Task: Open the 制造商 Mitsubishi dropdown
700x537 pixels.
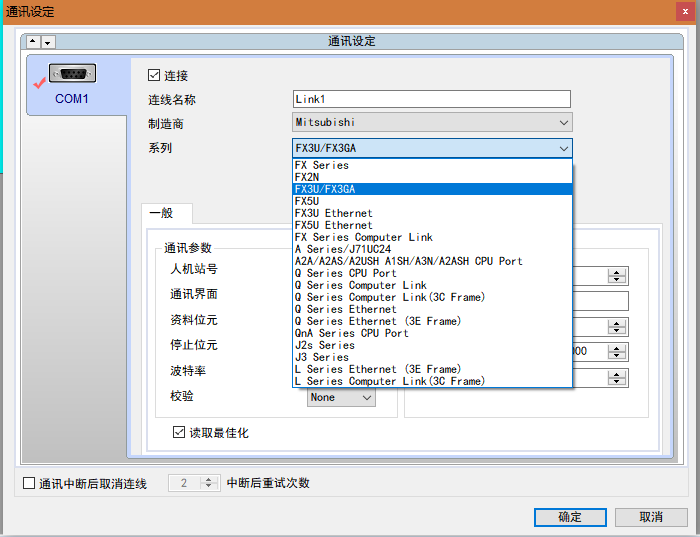Action: [x=564, y=123]
